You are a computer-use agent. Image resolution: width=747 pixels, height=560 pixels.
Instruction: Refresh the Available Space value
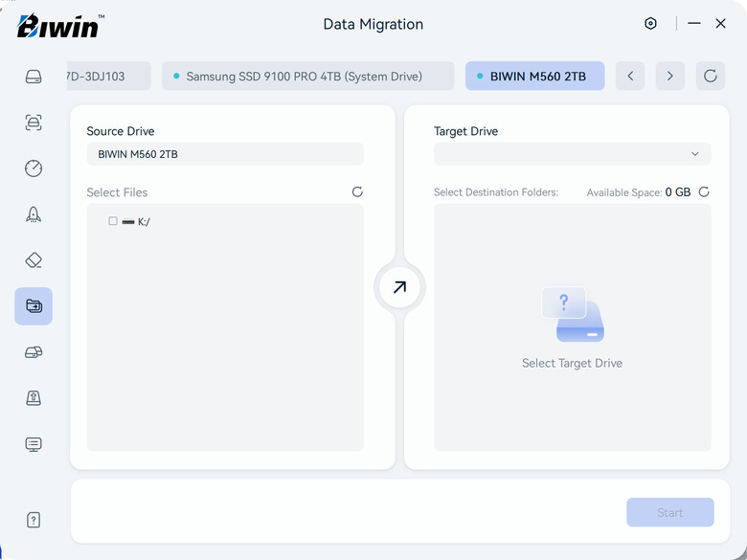coord(704,191)
